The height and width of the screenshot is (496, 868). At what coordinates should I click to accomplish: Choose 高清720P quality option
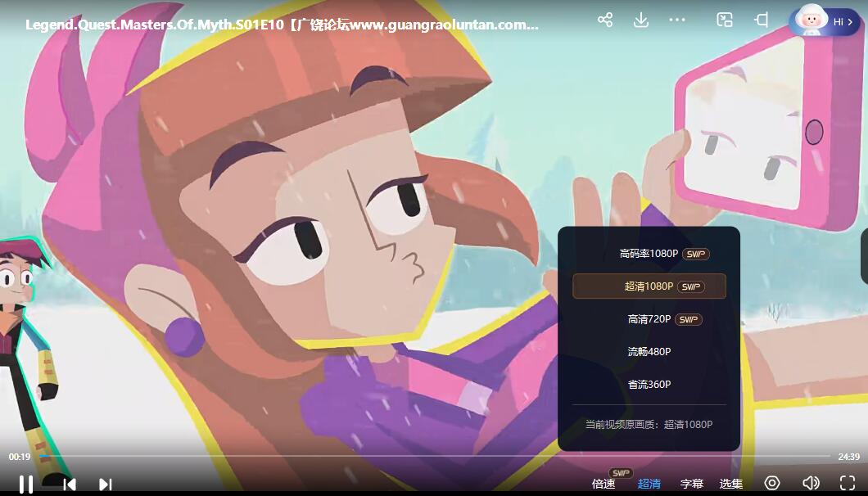(649, 319)
